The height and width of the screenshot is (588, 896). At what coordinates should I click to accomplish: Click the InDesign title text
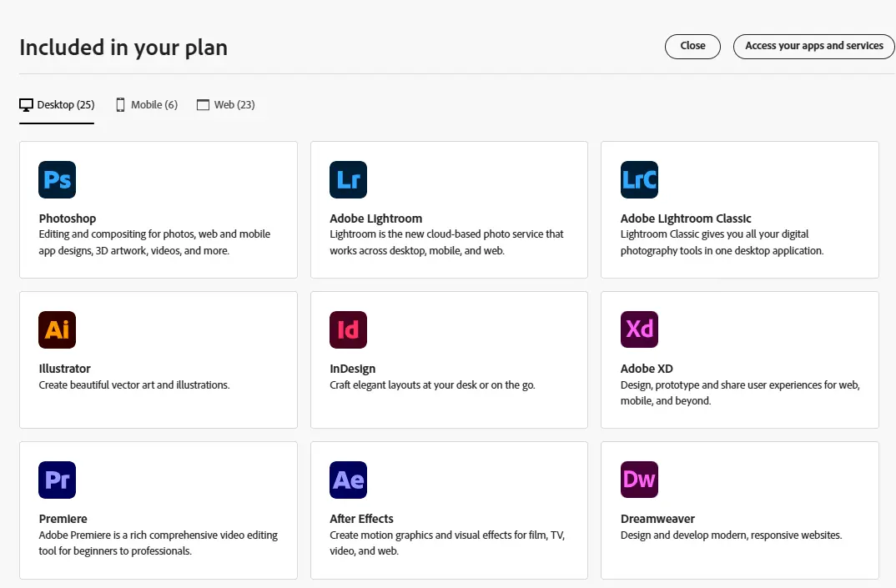point(353,369)
